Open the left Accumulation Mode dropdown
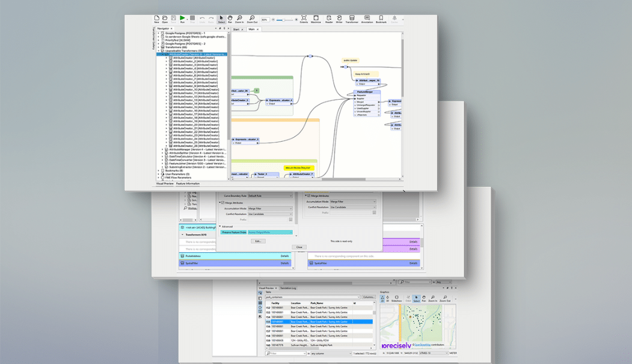Image resolution: width=632 pixels, height=364 pixels. point(270,208)
